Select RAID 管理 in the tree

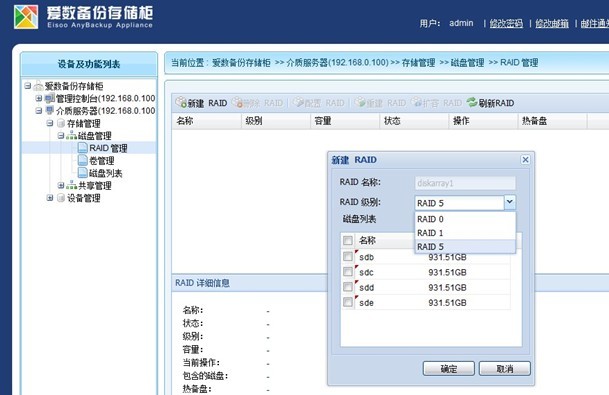(108, 148)
